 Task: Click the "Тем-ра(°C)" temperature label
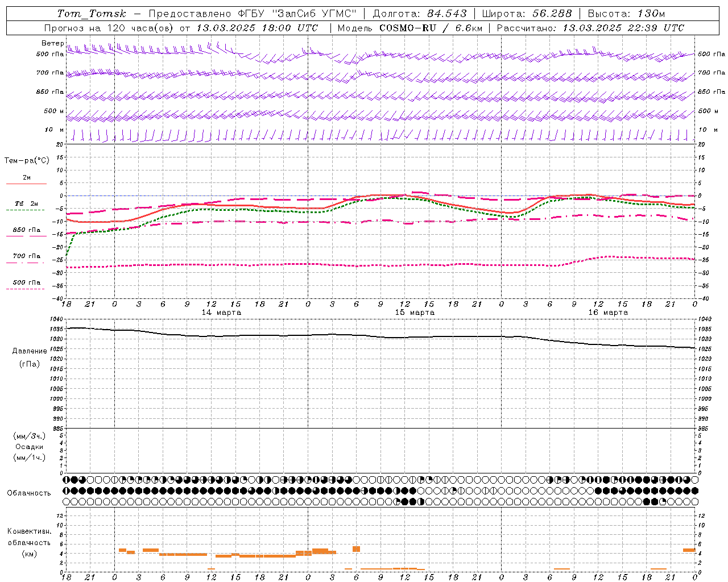click(27, 160)
